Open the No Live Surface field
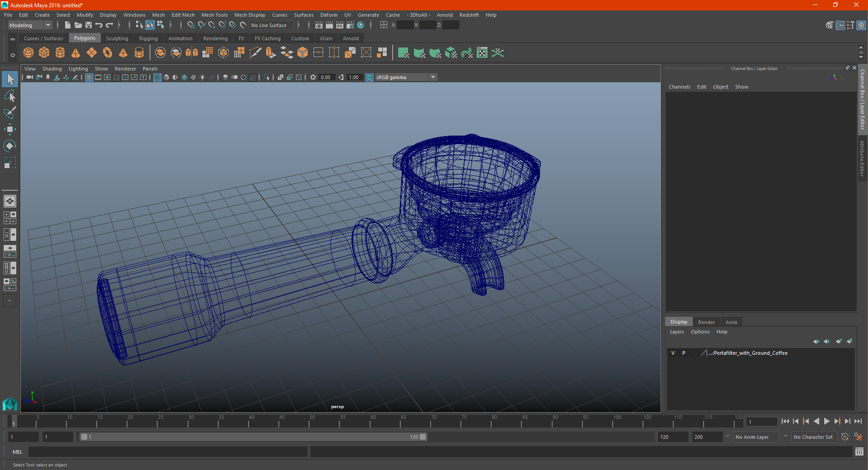Screen dimensions: 868x470 [x=271, y=25]
